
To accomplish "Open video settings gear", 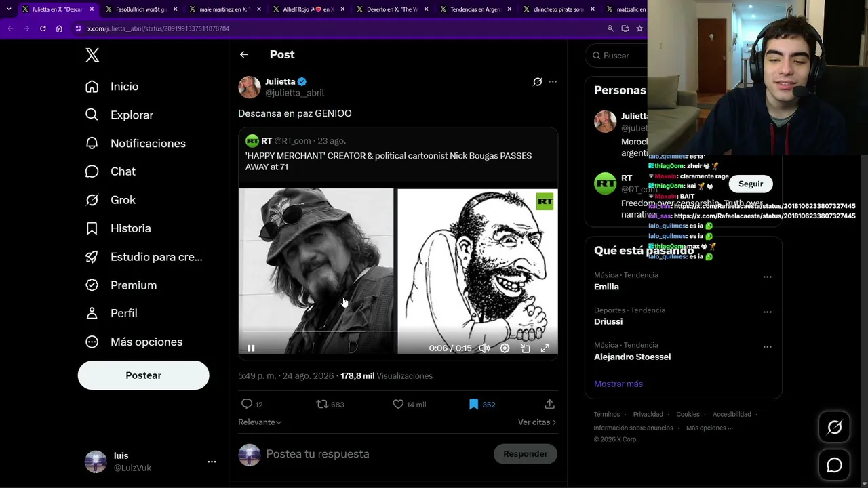I will (x=505, y=348).
